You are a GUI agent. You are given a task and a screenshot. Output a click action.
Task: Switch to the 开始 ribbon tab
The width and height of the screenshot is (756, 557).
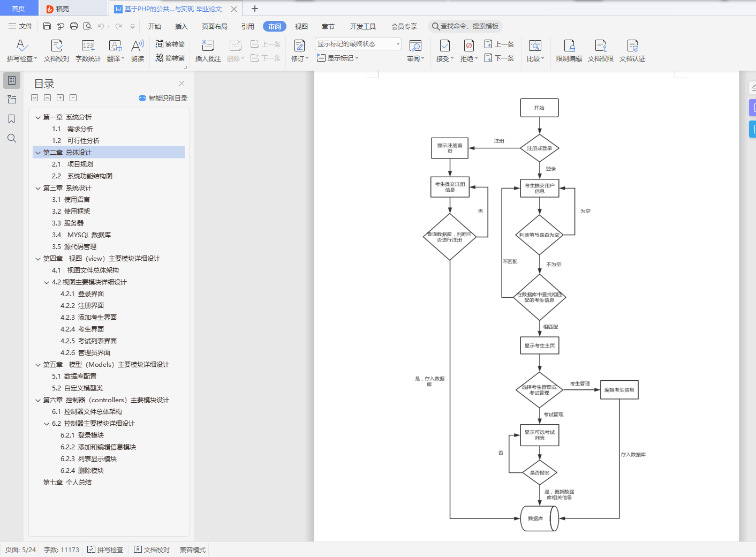coord(155,26)
